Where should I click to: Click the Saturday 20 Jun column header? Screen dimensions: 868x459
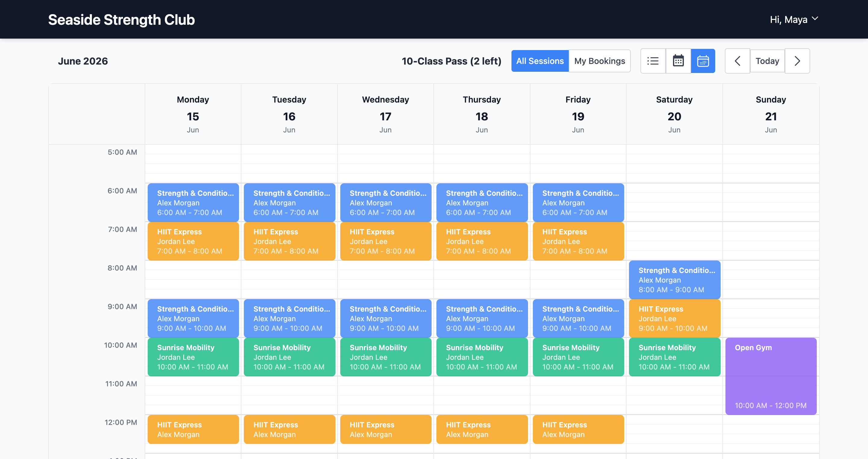(x=675, y=114)
